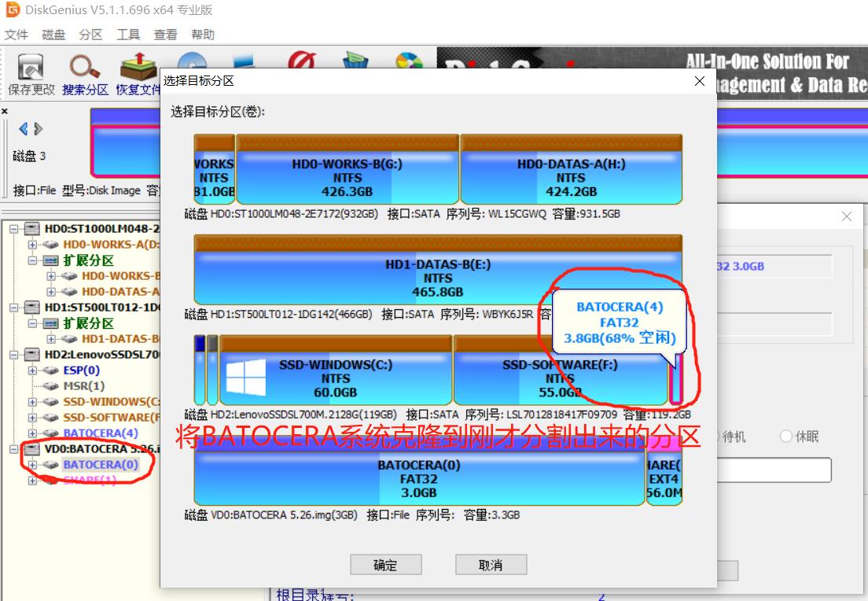The height and width of the screenshot is (601, 868).
Task: Click the colorful wheel toolbar icon
Action: pos(409,61)
